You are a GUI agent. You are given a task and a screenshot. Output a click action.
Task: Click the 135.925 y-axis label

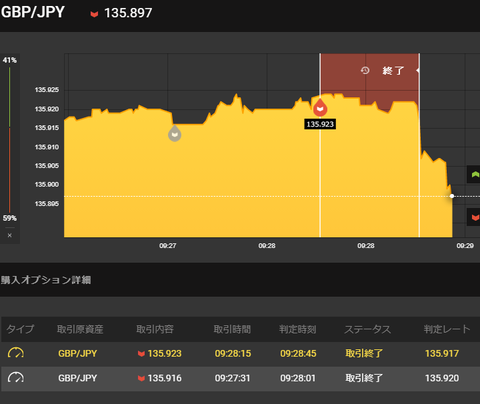pyautogui.click(x=47, y=90)
